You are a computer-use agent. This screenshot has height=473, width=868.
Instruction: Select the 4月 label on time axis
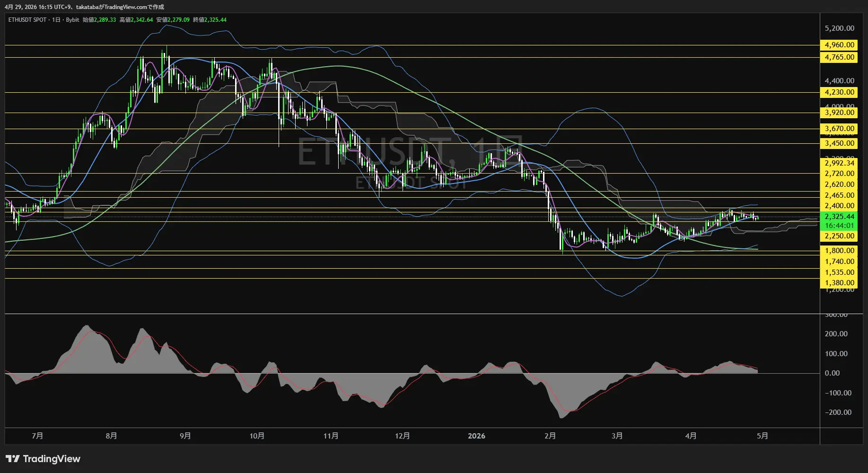pyautogui.click(x=691, y=436)
